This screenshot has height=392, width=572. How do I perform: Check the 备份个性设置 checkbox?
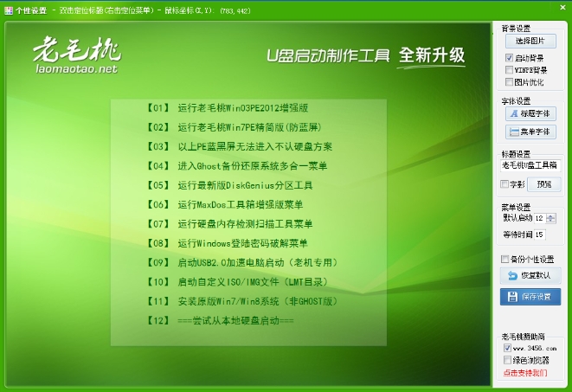click(x=505, y=260)
